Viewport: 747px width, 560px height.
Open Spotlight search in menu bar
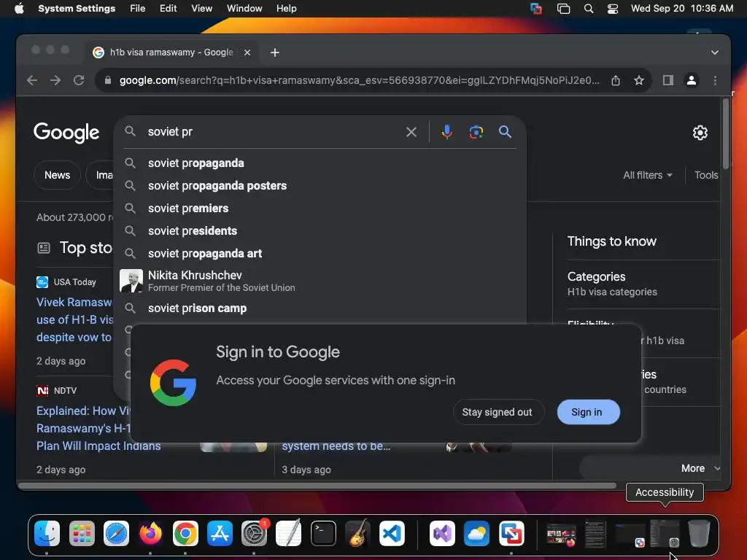point(589,9)
